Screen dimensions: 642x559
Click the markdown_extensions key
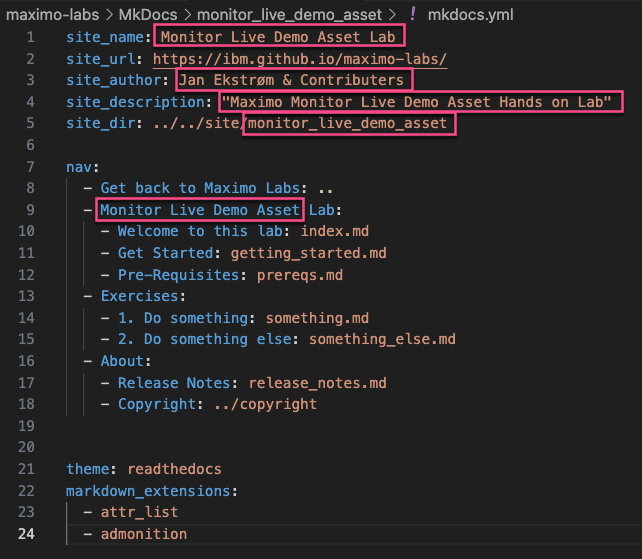point(148,491)
